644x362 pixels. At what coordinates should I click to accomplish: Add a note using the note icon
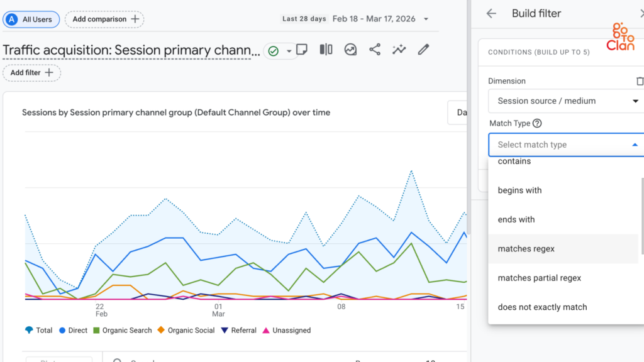coord(301,49)
